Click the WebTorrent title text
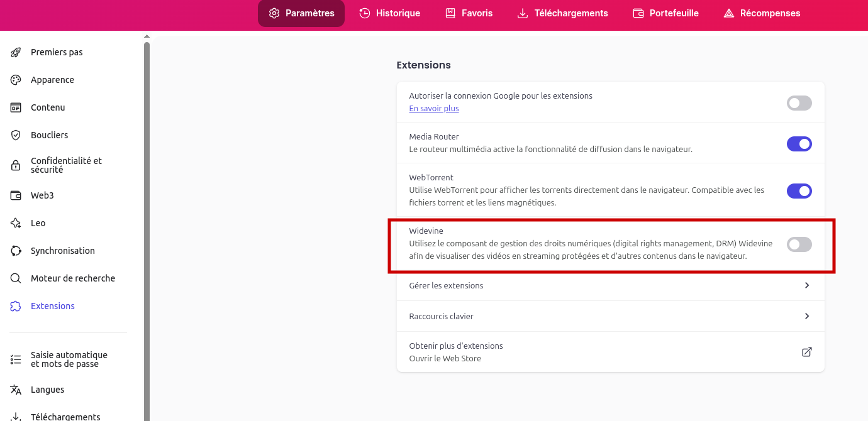868x421 pixels. 431,178
